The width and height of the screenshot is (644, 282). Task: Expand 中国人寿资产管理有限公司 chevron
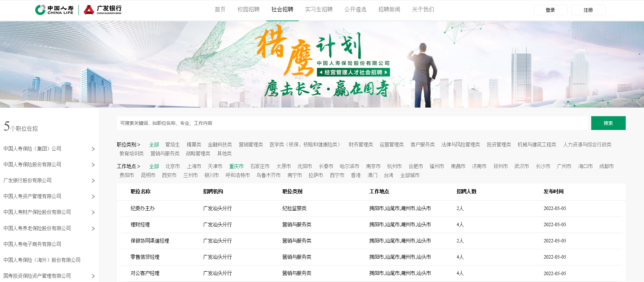(x=93, y=197)
